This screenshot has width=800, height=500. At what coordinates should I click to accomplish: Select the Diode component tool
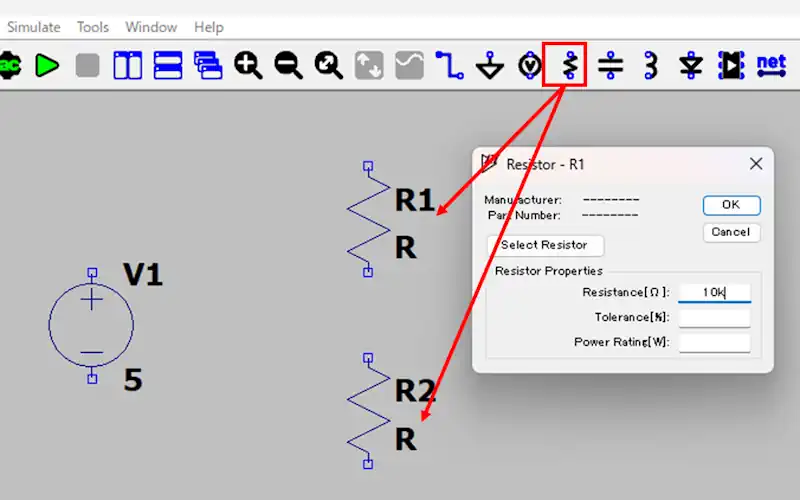pos(691,66)
